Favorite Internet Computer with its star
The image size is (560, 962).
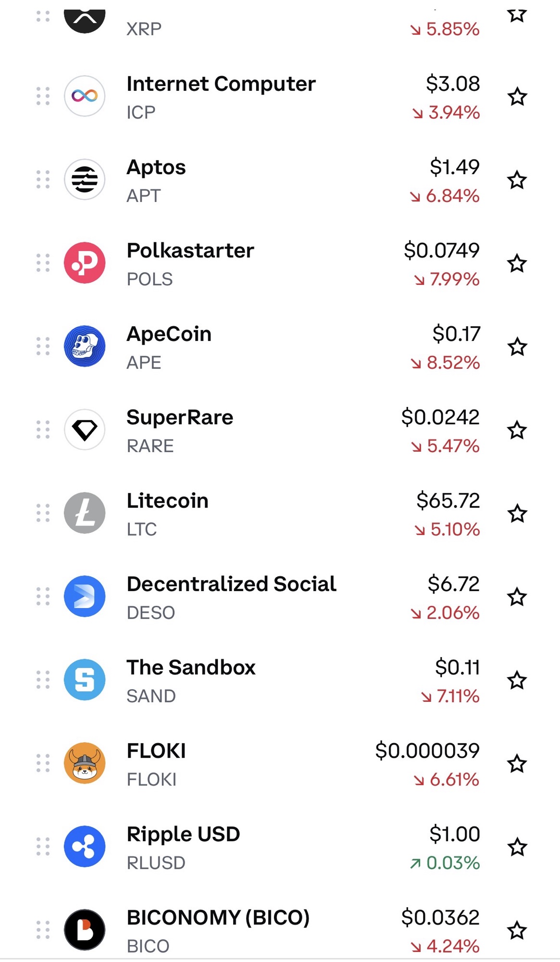point(517,97)
